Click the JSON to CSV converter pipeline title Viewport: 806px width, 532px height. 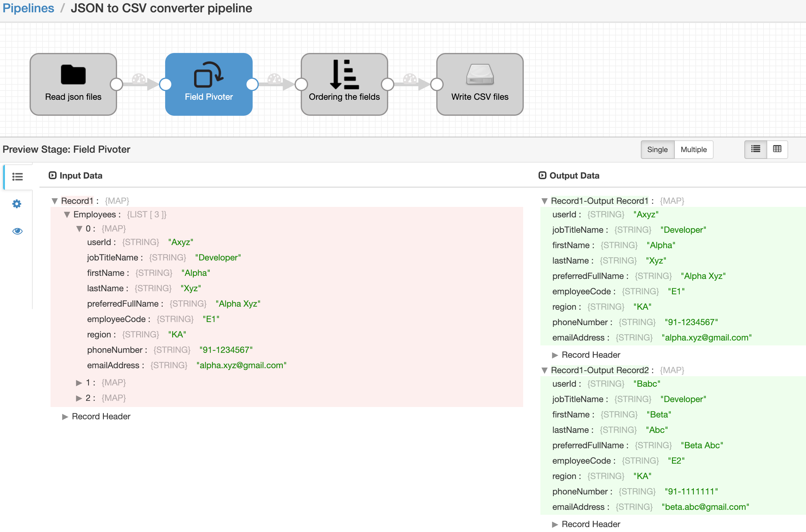pyautogui.click(x=161, y=8)
